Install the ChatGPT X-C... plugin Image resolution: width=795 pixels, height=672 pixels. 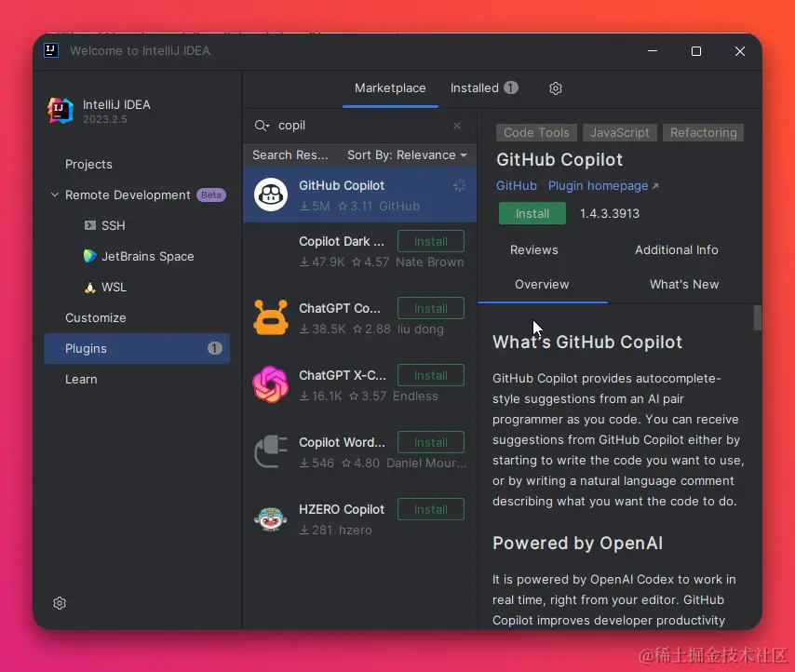(x=430, y=375)
